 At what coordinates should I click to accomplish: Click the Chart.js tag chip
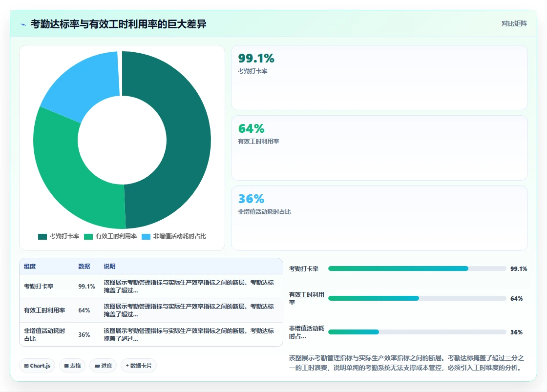[37, 366]
